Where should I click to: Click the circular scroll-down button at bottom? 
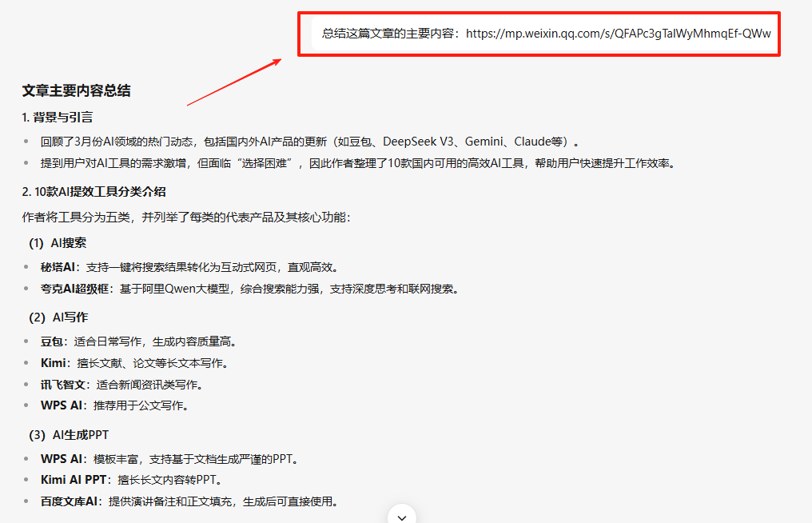point(401,516)
